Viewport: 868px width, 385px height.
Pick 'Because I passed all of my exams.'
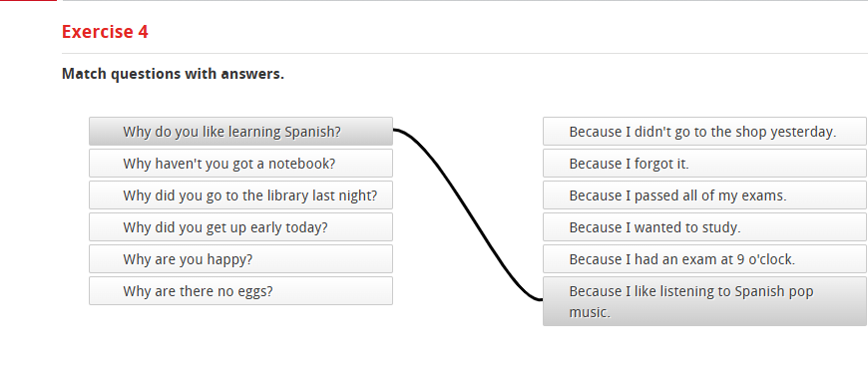click(704, 195)
